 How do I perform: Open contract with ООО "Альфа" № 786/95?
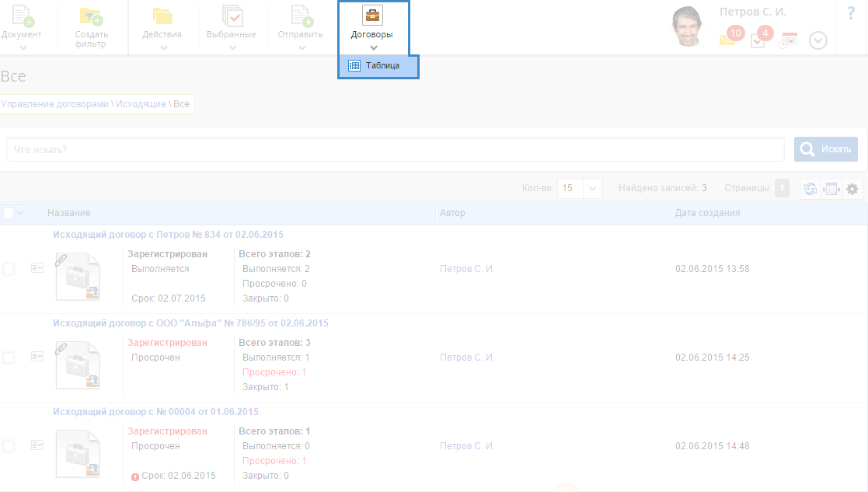[190, 323]
